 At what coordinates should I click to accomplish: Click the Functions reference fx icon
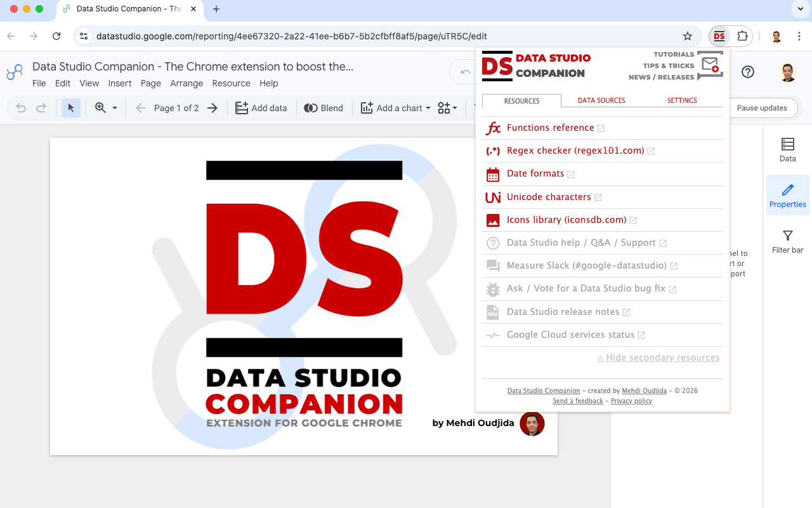pos(493,128)
